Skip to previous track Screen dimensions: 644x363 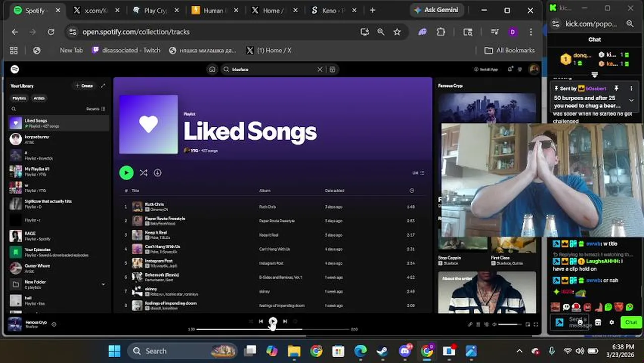(261, 321)
